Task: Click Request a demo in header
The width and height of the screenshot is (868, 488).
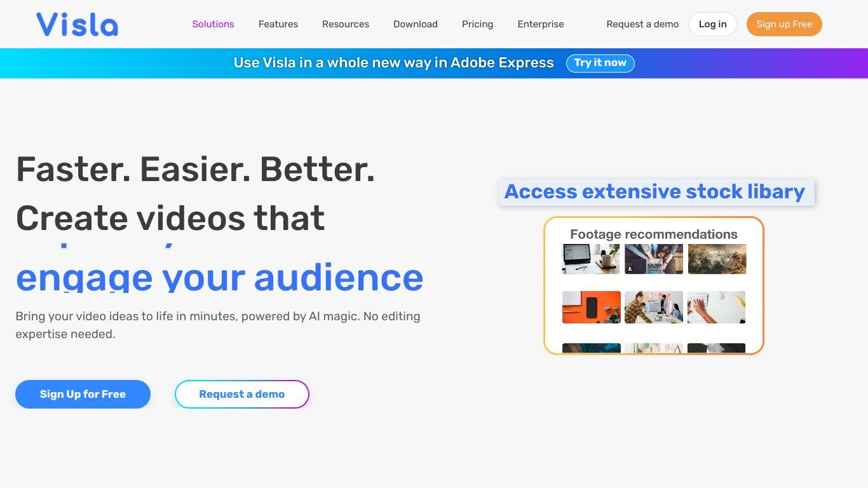Action: [x=642, y=24]
